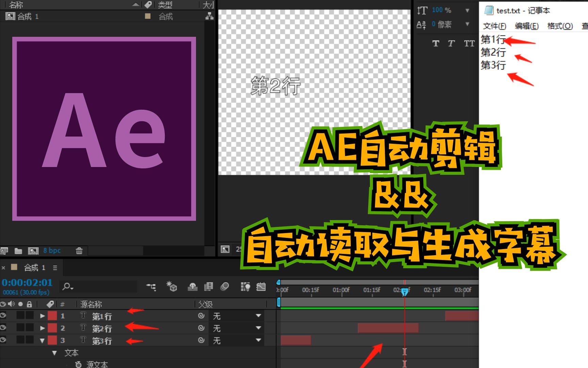This screenshot has height=368, width=588.
Task: Click the baseline shift icon in Character panel
Action: (x=421, y=25)
